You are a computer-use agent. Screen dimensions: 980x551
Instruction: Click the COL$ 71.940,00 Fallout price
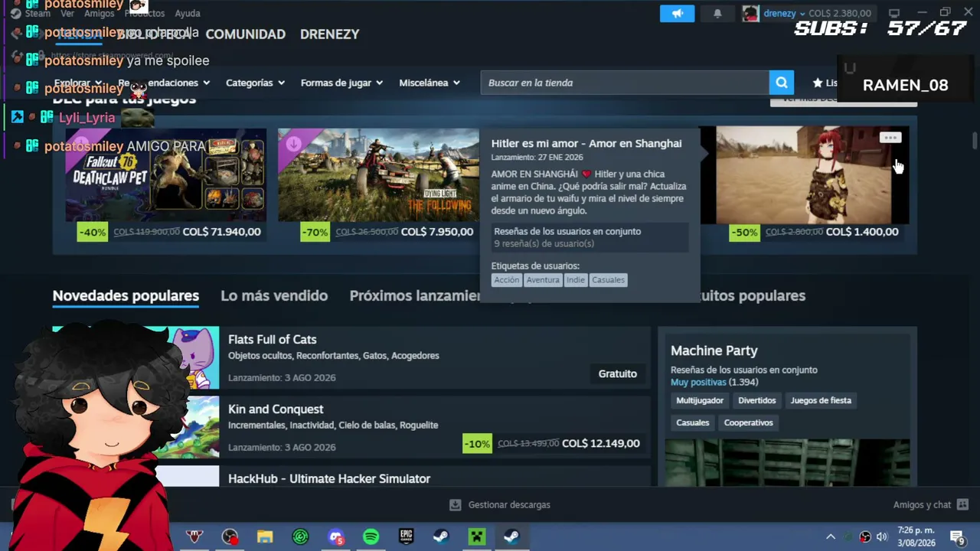click(221, 232)
